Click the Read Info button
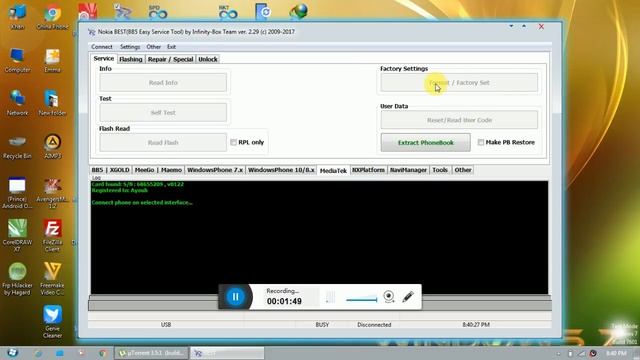 [x=163, y=82]
